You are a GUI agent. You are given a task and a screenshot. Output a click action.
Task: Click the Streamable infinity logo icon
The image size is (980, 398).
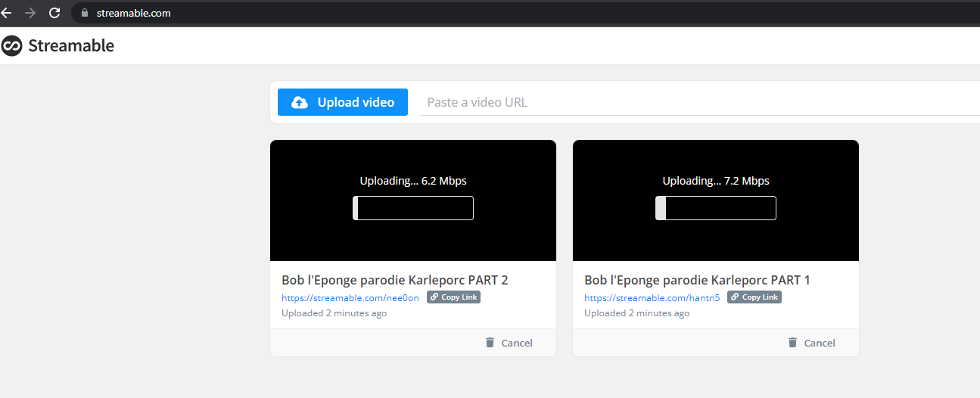[x=11, y=45]
